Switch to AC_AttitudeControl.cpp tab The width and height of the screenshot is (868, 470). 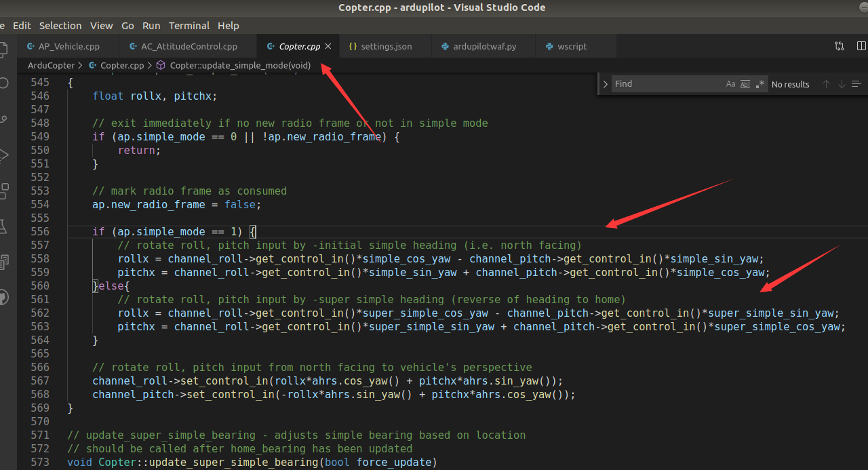189,46
